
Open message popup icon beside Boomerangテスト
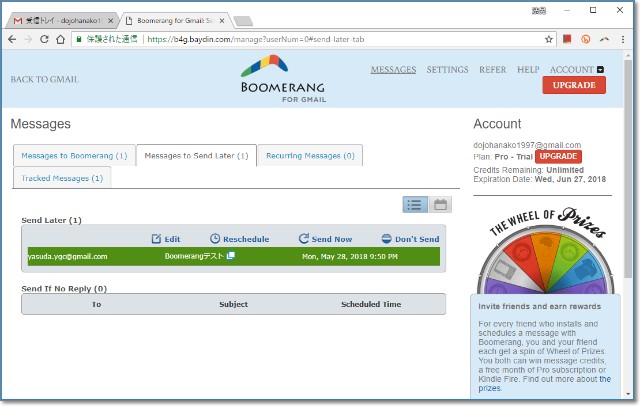230,256
